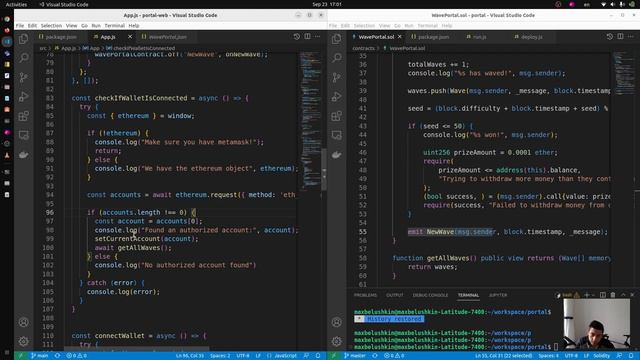
Task: Split the WavePortal.sol editor right
Action: pyautogui.click(x=620, y=37)
